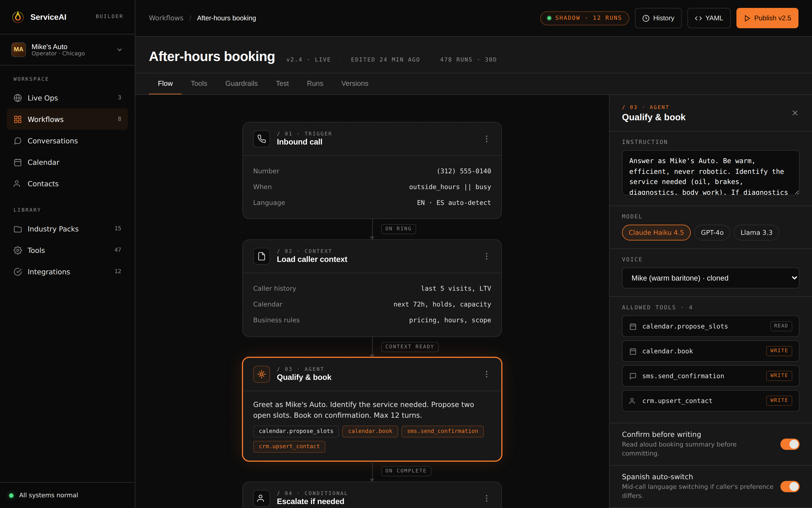
Task: Click the Live Ops count badge 3
Action: (120, 97)
